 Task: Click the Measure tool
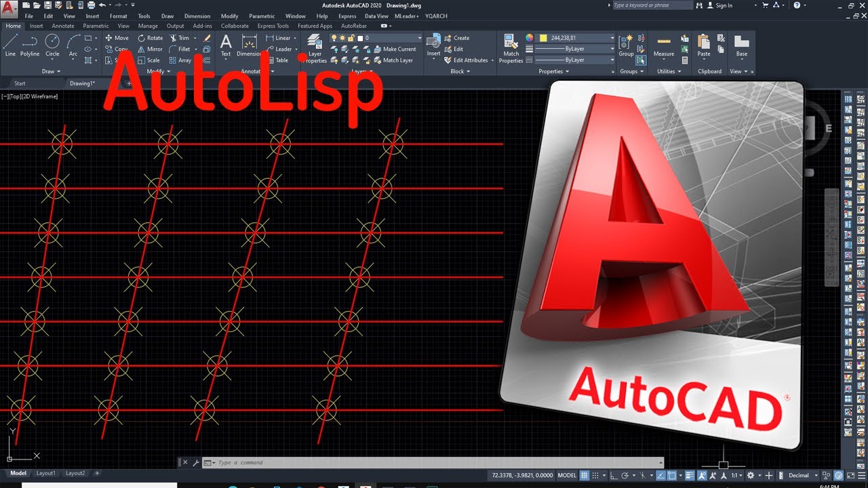click(x=664, y=45)
